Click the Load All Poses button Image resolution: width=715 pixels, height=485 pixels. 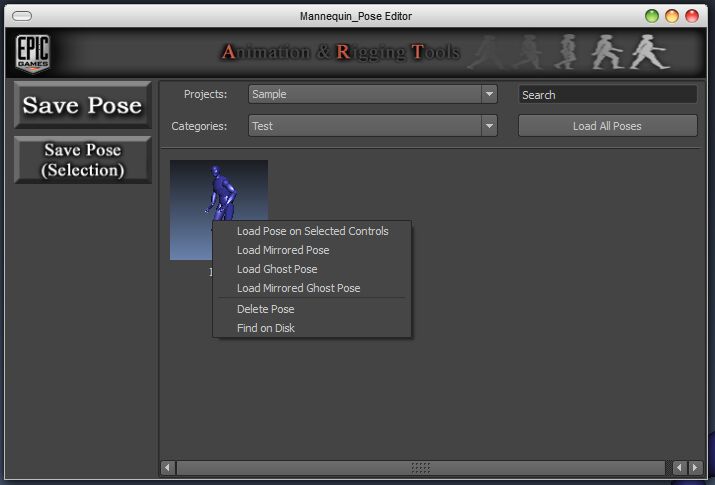pyautogui.click(x=607, y=126)
